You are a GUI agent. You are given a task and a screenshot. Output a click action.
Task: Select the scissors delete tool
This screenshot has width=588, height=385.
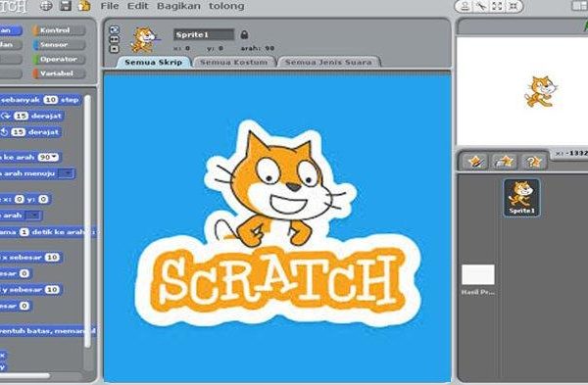(x=481, y=6)
